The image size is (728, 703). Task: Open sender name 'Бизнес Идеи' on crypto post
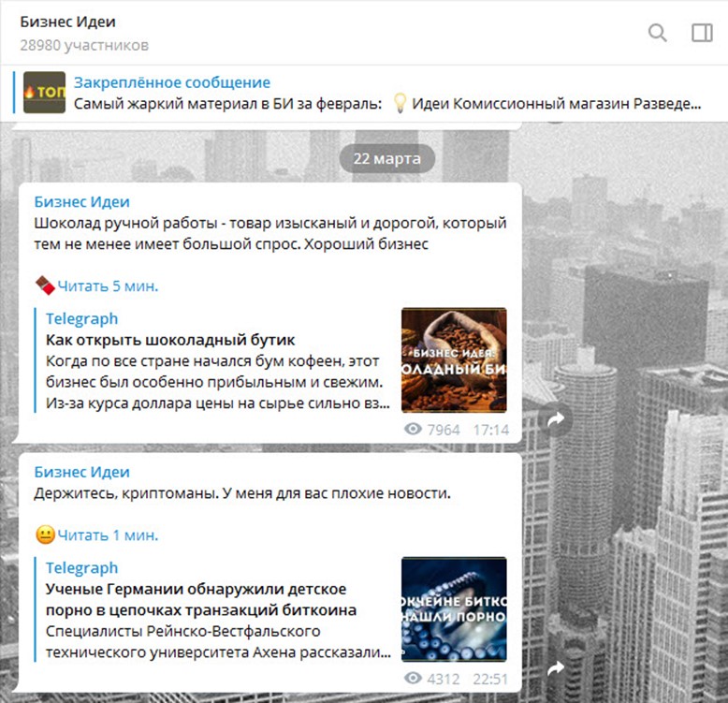(81, 472)
